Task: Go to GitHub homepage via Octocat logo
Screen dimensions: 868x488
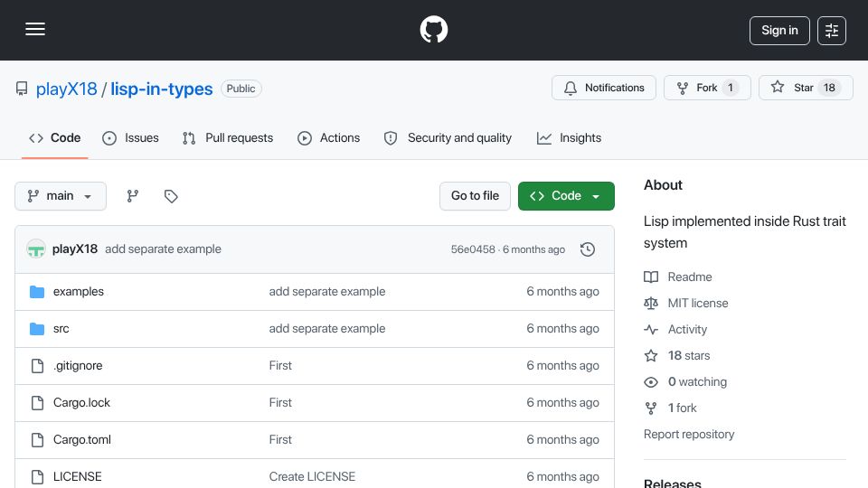Action: [433, 29]
